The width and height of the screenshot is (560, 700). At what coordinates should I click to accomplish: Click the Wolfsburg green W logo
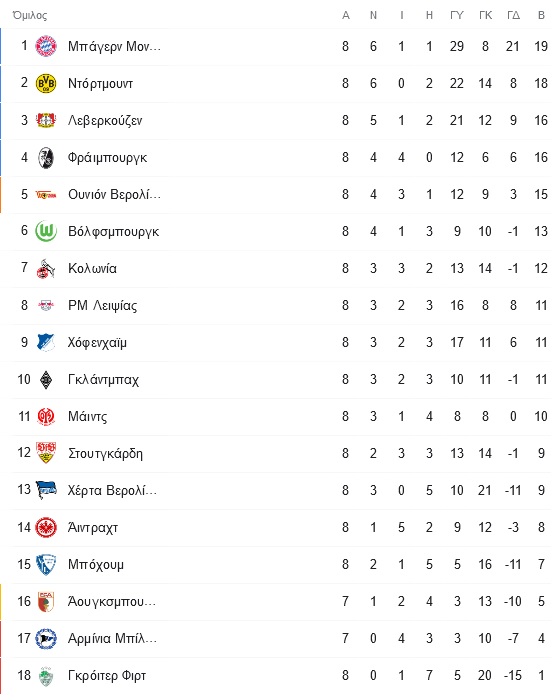46,231
